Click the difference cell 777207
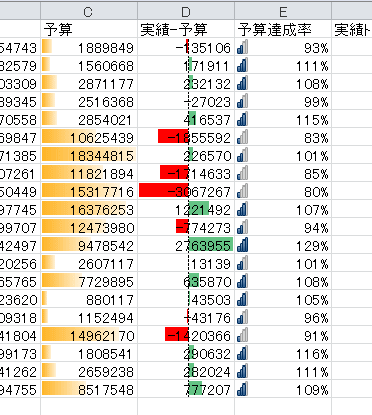Screen dimensions: 372x415 click(186, 389)
